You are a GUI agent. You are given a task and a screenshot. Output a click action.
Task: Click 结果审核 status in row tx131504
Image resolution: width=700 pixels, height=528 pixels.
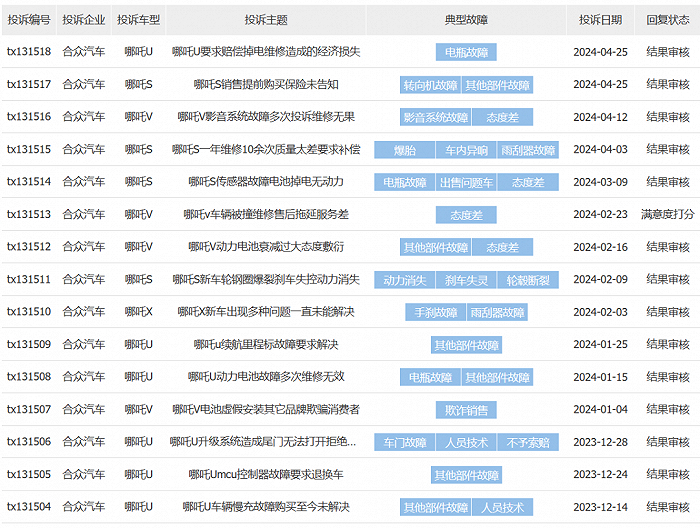(x=668, y=507)
